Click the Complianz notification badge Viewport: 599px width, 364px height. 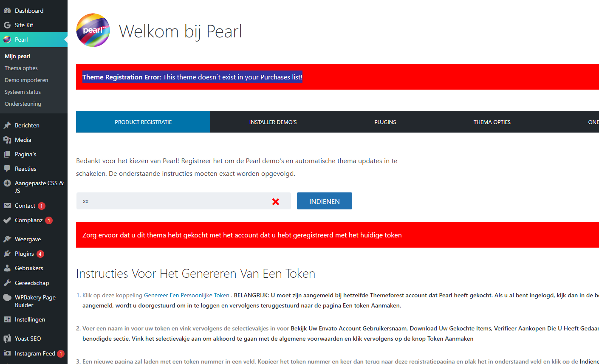(x=49, y=220)
